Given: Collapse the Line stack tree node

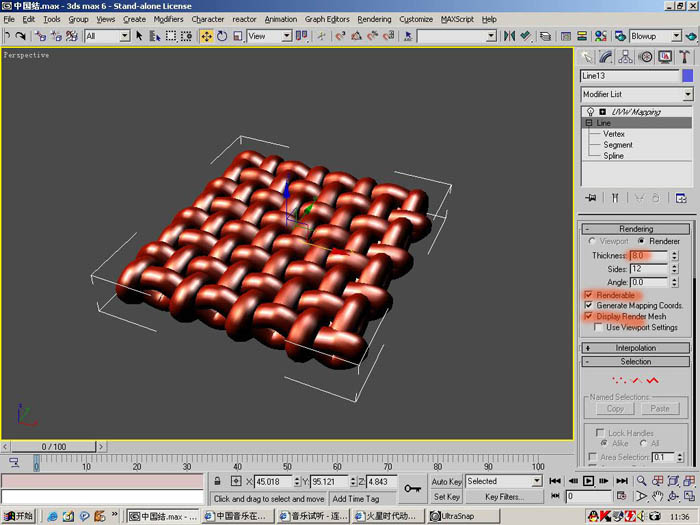Looking at the screenshot, I should click(588, 123).
